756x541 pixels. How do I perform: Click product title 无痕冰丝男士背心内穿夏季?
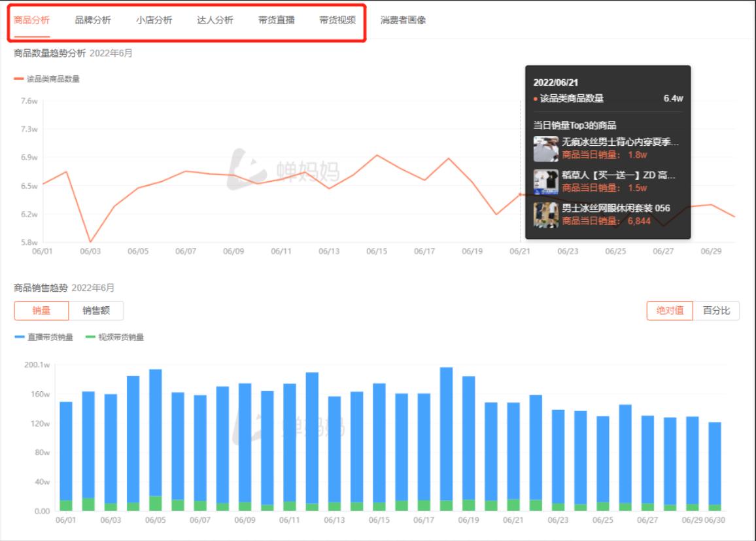tap(620, 142)
